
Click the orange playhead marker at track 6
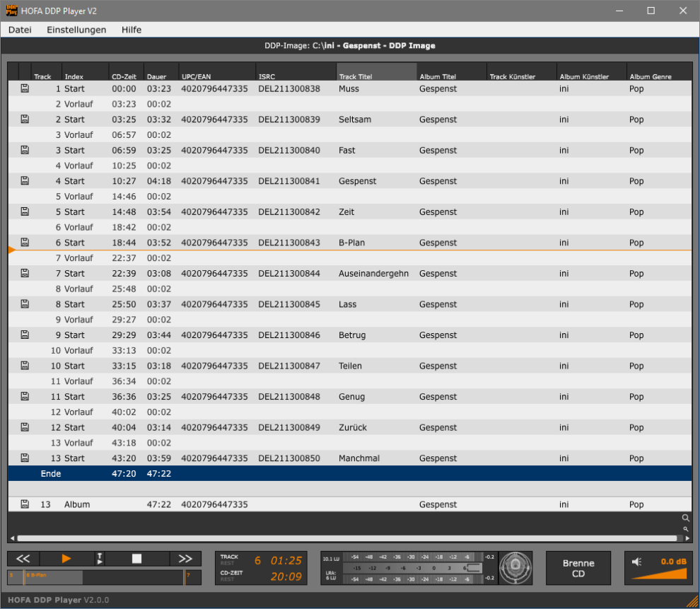pyautogui.click(x=11, y=250)
